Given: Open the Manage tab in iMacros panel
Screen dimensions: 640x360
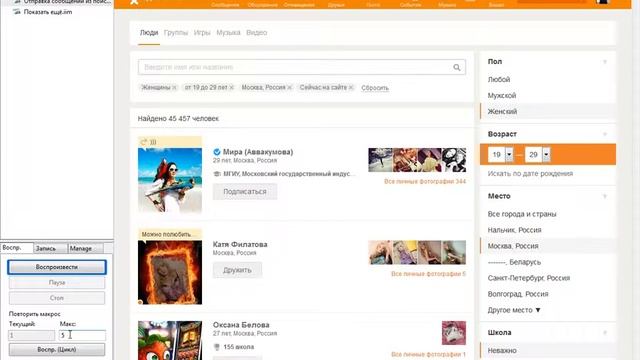Looking at the screenshot, I should (x=85, y=248).
